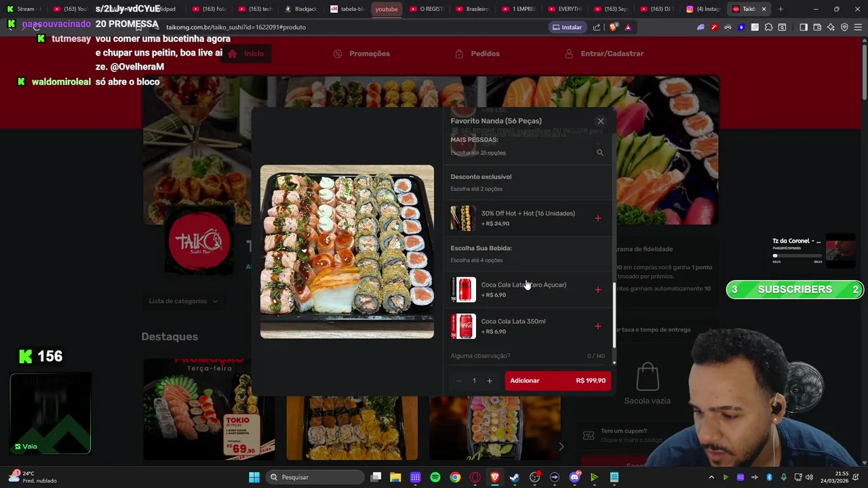The image size is (868, 488).
Task: Open Promoções in site navigation
Action: [x=361, y=54]
